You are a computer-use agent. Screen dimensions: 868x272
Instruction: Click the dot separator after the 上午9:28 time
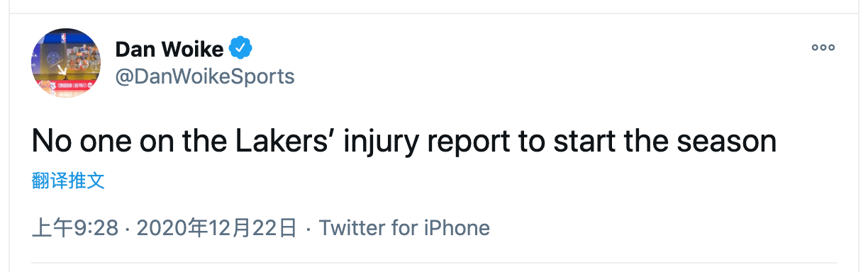127,229
